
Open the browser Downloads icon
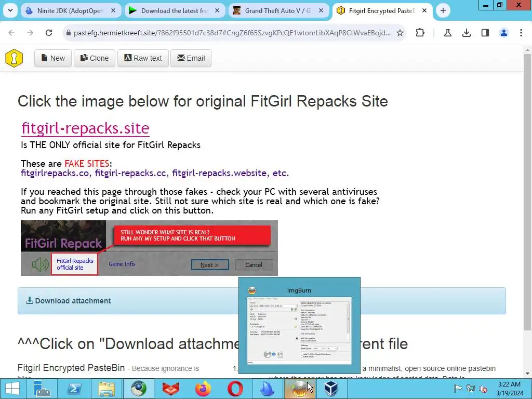(467, 33)
